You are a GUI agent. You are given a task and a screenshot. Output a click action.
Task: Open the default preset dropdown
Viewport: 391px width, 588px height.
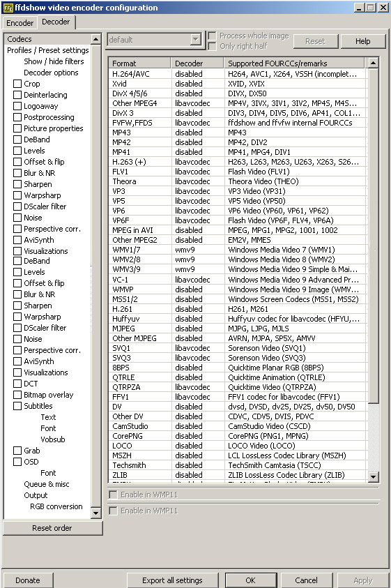pyautogui.click(x=195, y=39)
